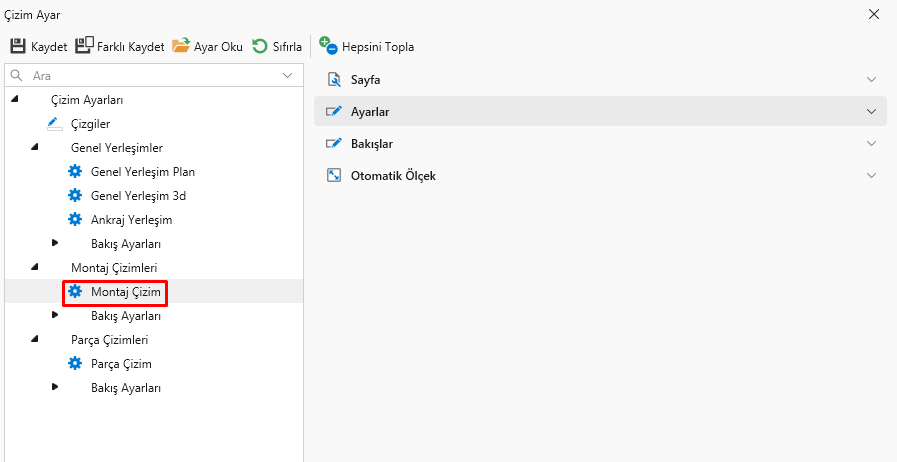Select the Parça Çizim tree item
The image size is (897, 462).
(x=121, y=364)
